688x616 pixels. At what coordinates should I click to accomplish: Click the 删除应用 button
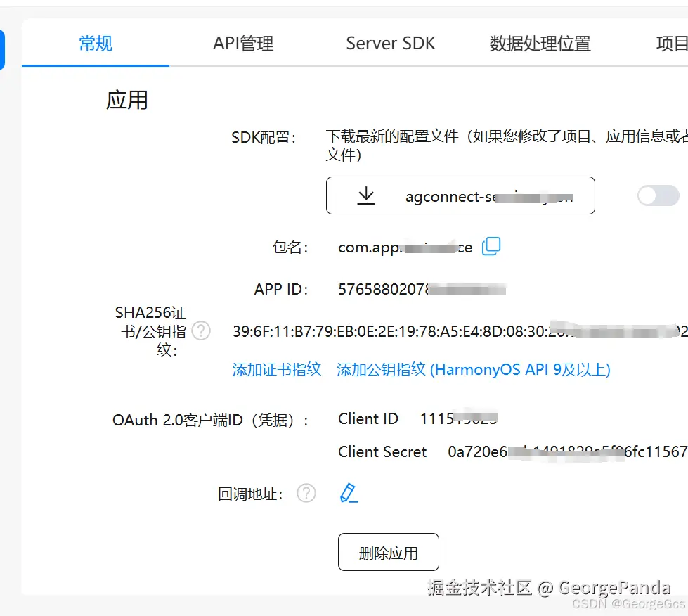[389, 552]
